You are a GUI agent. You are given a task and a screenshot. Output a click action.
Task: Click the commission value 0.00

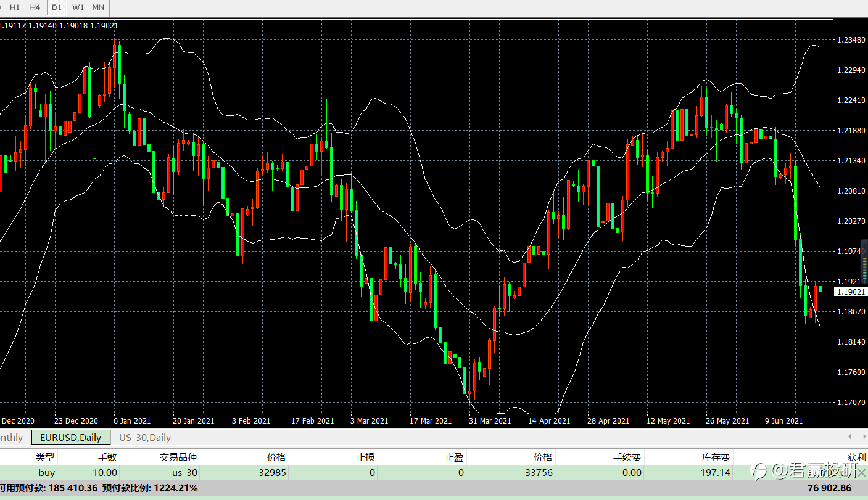click(x=632, y=473)
